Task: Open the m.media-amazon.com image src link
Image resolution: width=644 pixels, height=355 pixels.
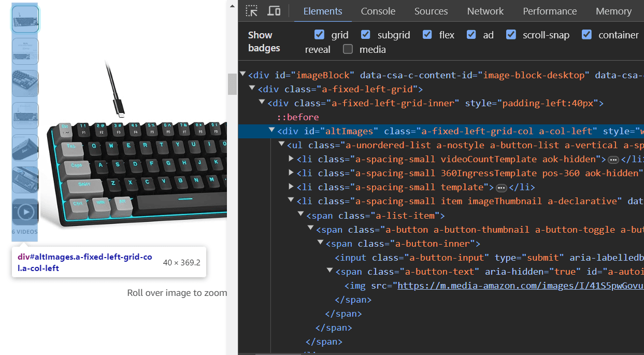Action: point(520,286)
